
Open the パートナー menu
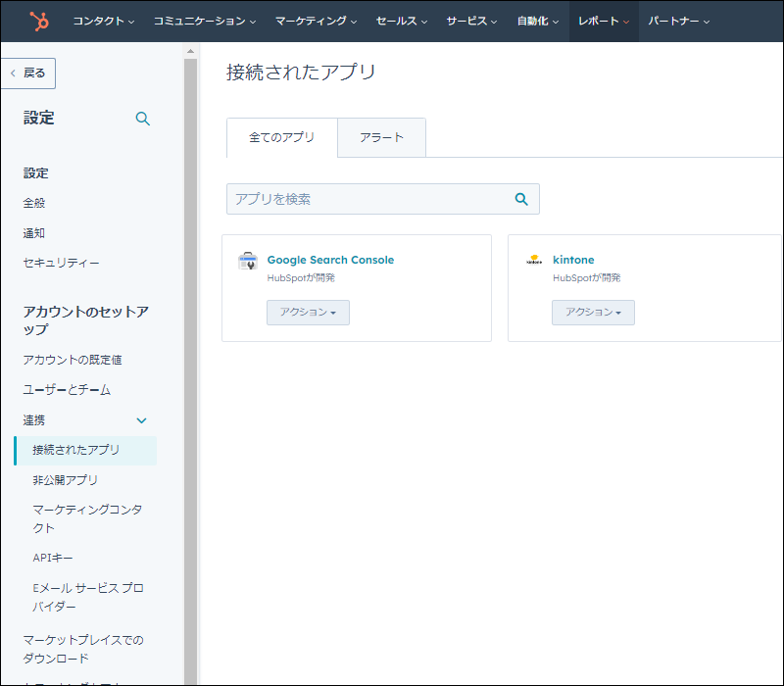(x=678, y=21)
